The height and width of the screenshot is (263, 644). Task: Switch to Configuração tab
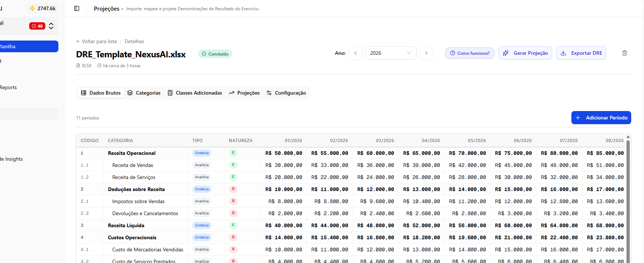tap(287, 93)
